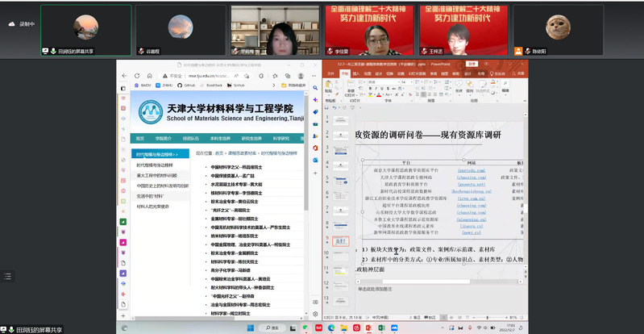The width and height of the screenshot is (644, 334).
Task: Open the 首页 website navigation item
Action: click(140, 138)
